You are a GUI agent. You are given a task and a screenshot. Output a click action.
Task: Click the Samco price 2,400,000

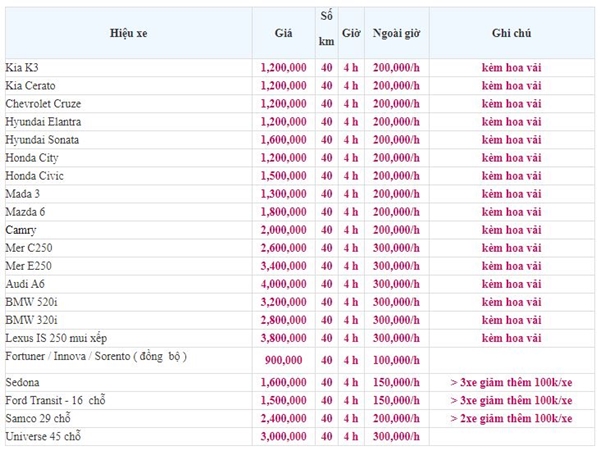tap(284, 418)
